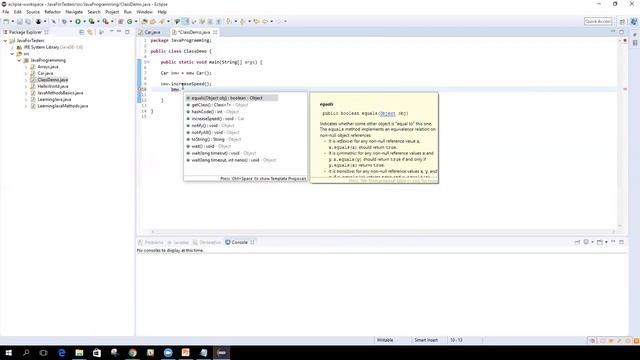Expand the Arrays.java tree node
This screenshot has height=360, width=640.
[26, 67]
